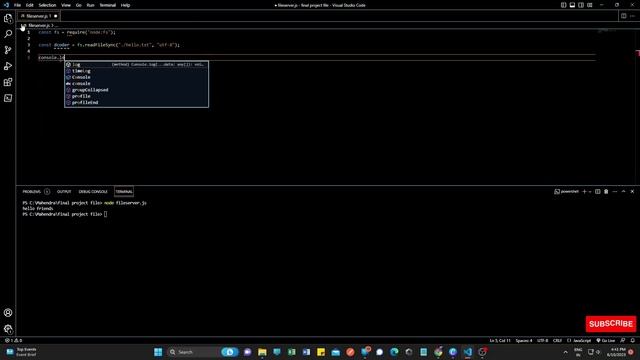The width and height of the screenshot is (640, 360).
Task: Open notifications bell in status bar
Action: [x=633, y=340]
